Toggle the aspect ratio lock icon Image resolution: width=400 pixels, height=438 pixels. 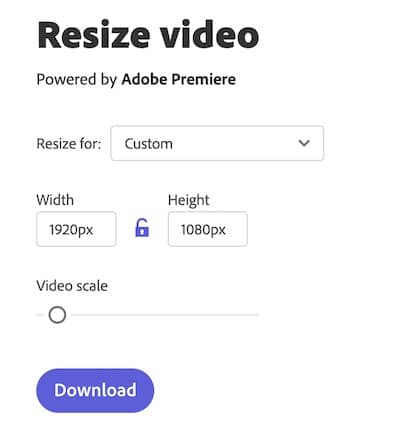coord(142,228)
